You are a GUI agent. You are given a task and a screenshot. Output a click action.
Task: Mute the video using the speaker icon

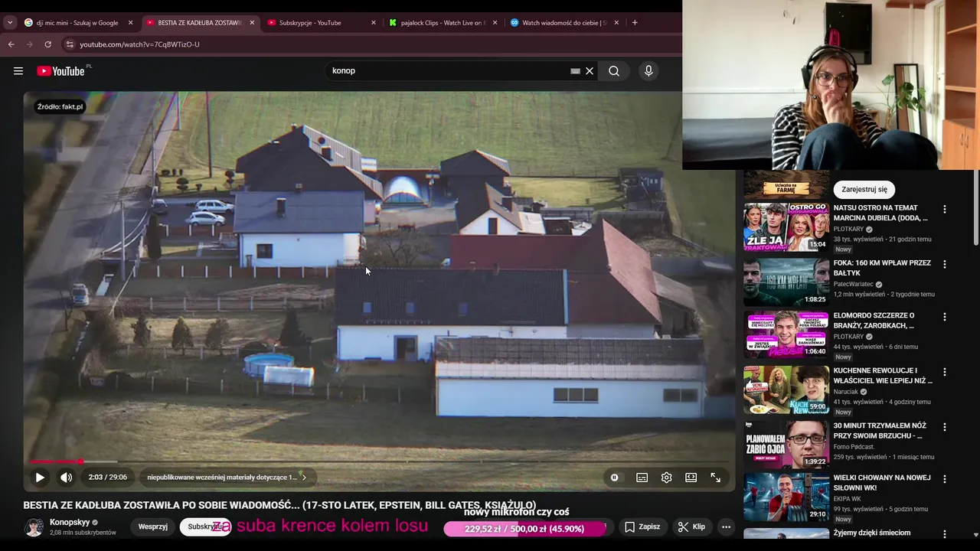(67, 478)
